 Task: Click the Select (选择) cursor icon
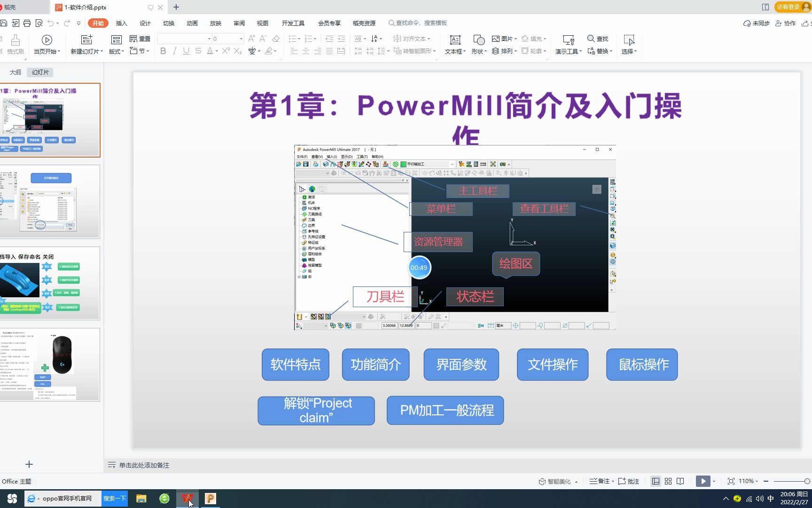(629, 40)
